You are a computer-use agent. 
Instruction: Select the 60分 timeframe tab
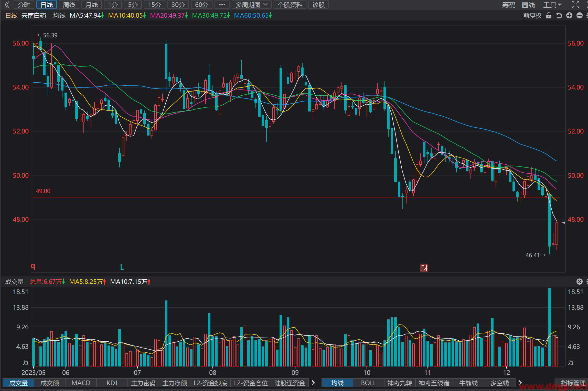[x=201, y=5]
